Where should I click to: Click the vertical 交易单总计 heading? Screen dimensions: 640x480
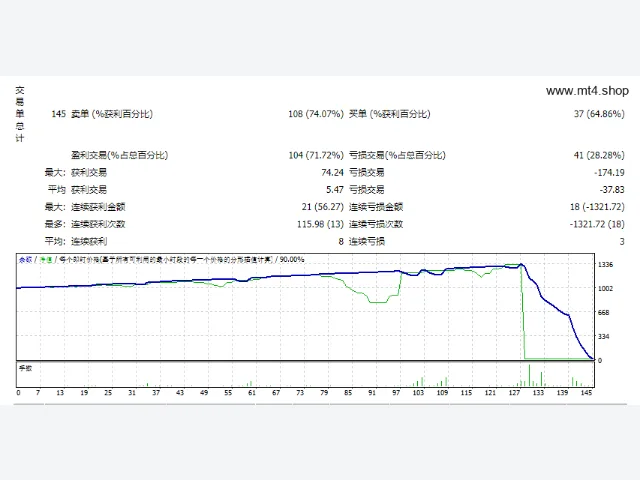pyautogui.click(x=20, y=114)
